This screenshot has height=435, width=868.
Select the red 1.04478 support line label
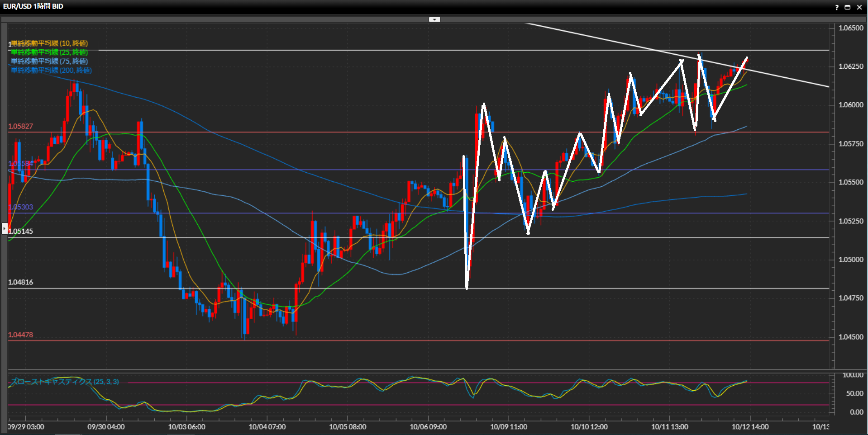click(x=21, y=335)
